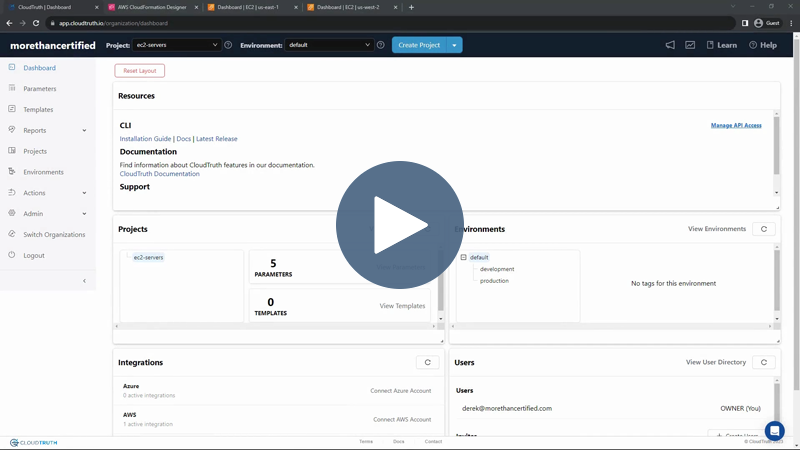Click the Create Project button
This screenshot has width=800, height=450.
[419, 45]
